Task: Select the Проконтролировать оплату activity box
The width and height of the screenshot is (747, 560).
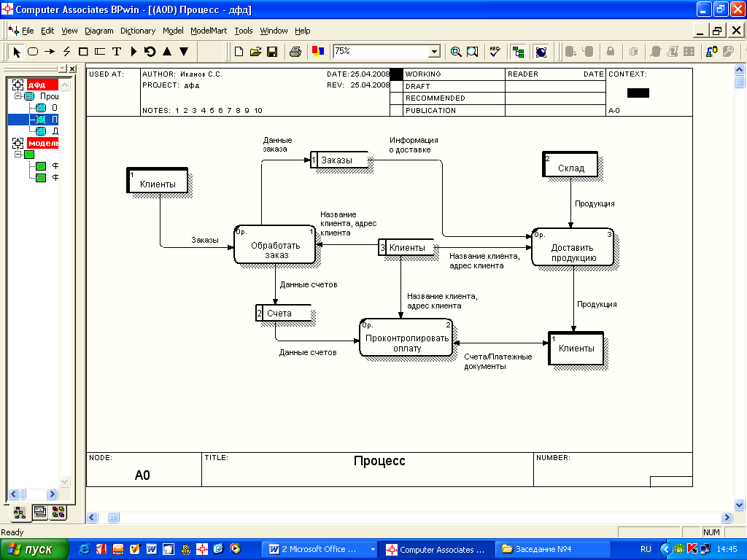Action: [406, 338]
